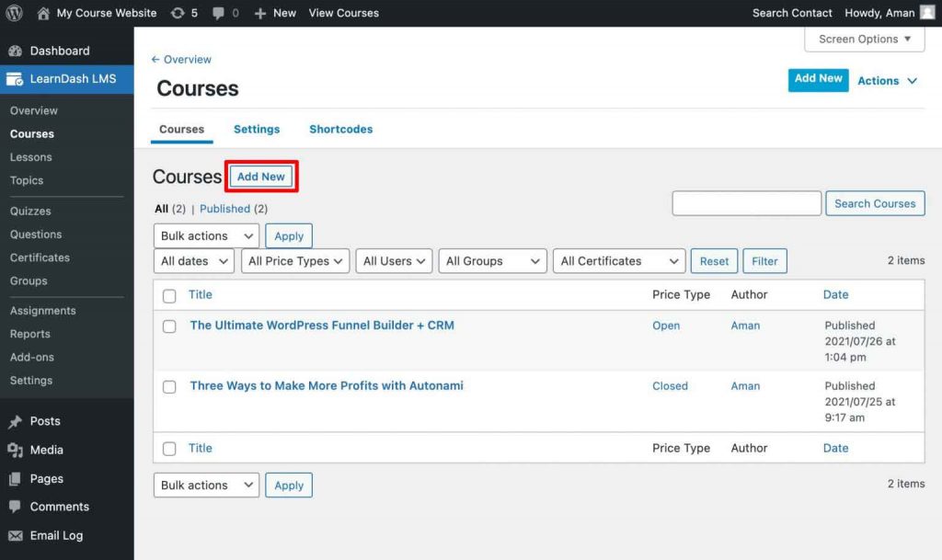The height and width of the screenshot is (560, 942).
Task: Open Reports in the LearnDash submenu
Action: tap(30, 334)
